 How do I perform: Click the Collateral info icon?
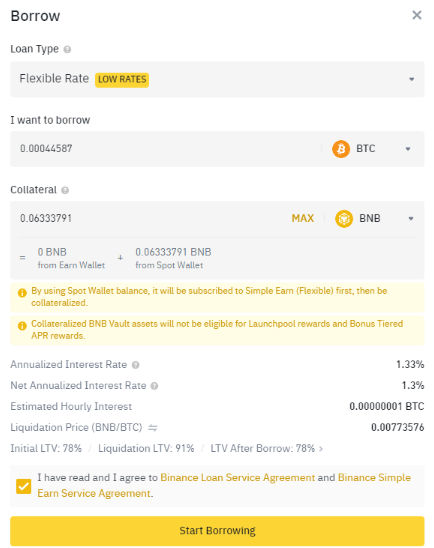[x=65, y=190]
